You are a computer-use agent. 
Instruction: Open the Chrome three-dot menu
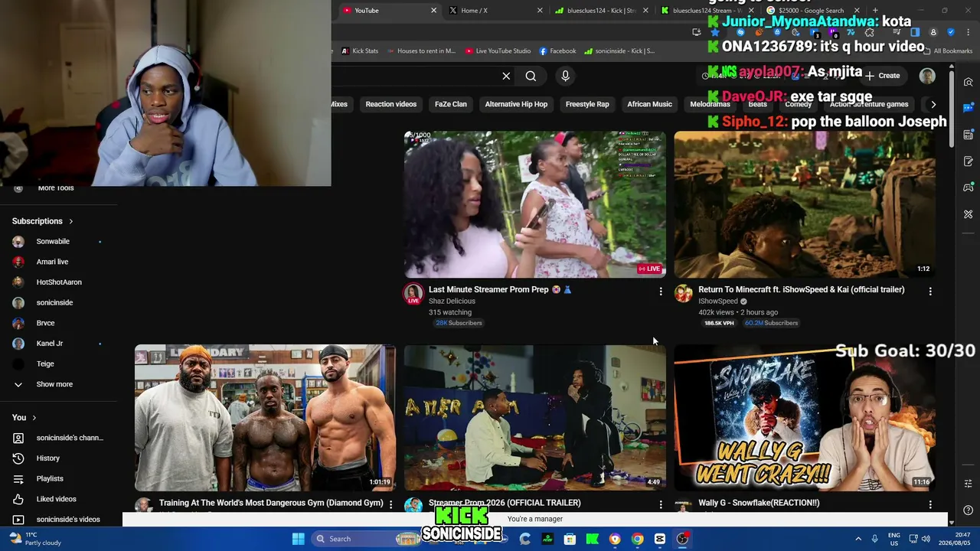969,32
